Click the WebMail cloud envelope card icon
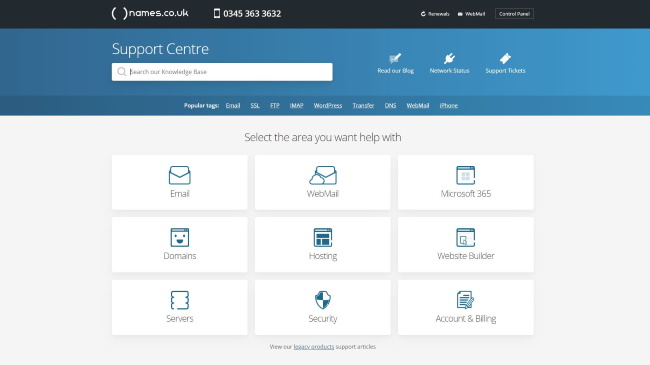This screenshot has width=650, height=365. [323, 175]
